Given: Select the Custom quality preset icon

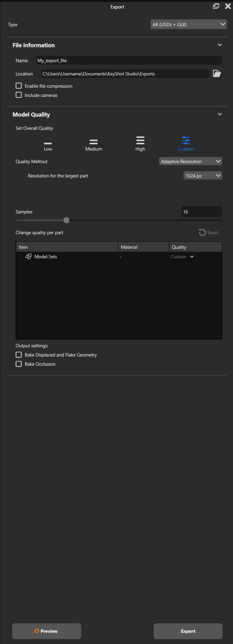Looking at the screenshot, I should point(186,140).
